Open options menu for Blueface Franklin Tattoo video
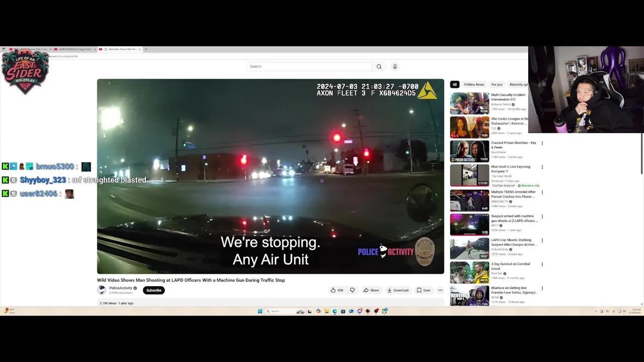Screen dimensions: 644x362 [542, 289]
